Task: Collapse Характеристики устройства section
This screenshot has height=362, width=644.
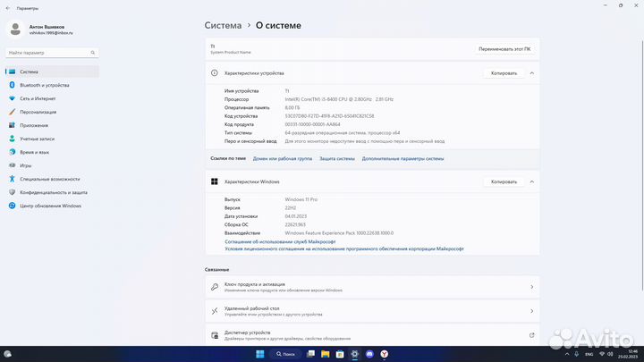Action: (x=532, y=73)
